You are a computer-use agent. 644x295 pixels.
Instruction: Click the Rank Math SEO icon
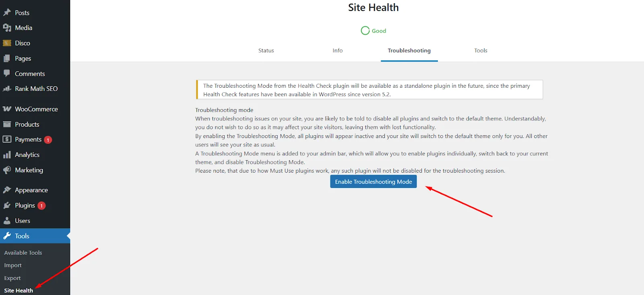7,89
